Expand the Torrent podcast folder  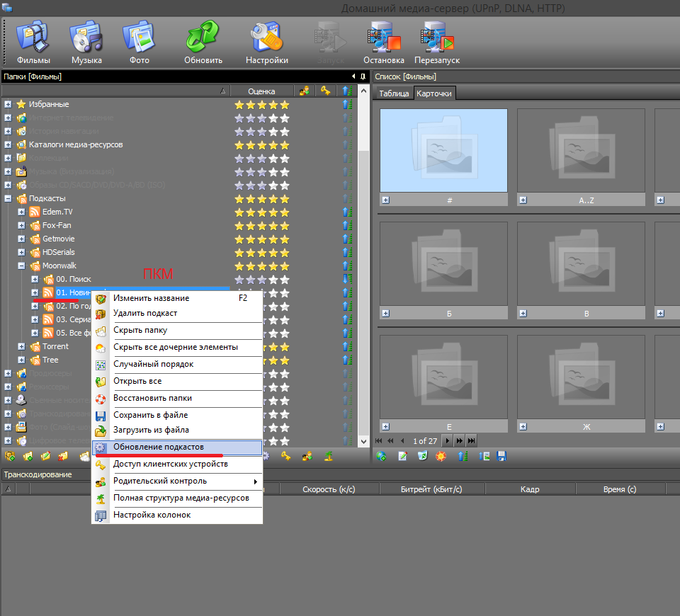21,346
